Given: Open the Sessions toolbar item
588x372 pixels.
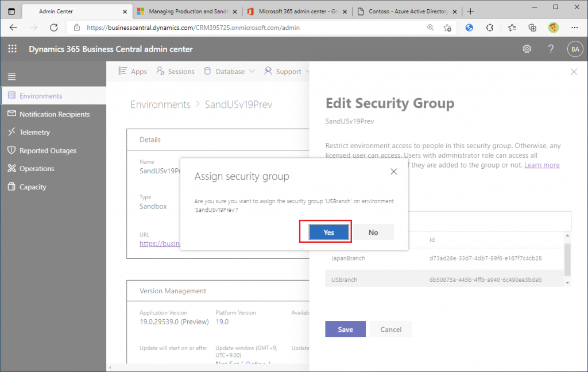Looking at the screenshot, I should pos(176,71).
